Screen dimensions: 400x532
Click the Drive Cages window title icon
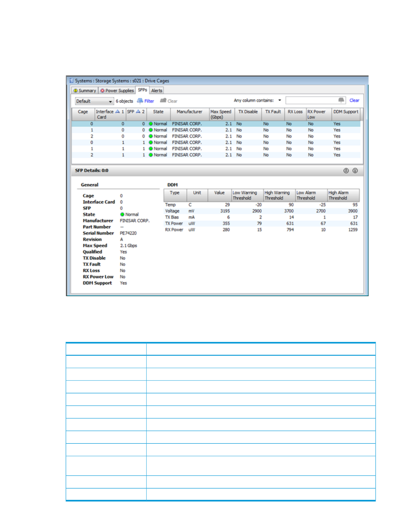(x=71, y=81)
